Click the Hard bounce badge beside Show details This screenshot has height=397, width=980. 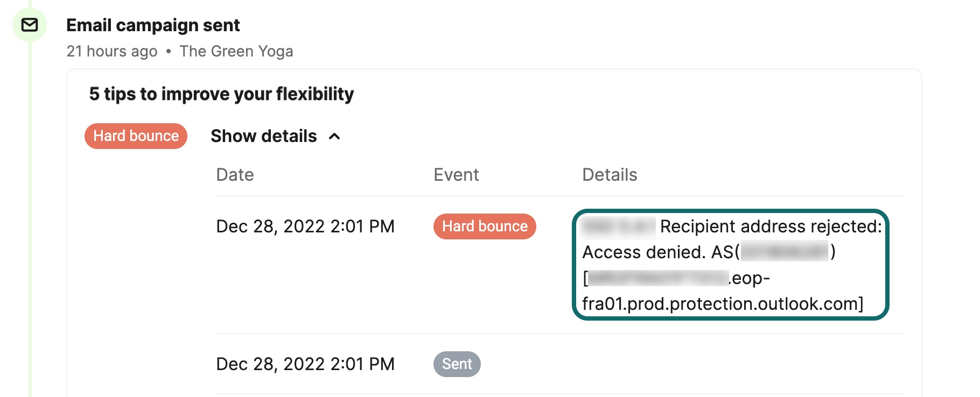click(136, 136)
